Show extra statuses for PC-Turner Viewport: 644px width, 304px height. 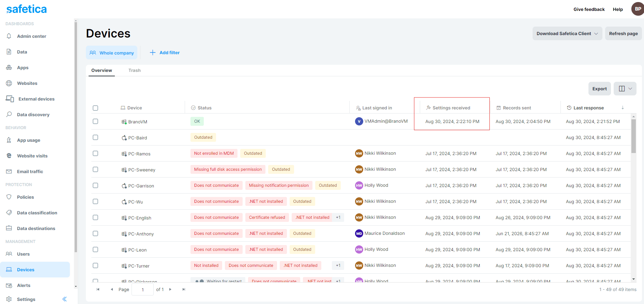338,265
